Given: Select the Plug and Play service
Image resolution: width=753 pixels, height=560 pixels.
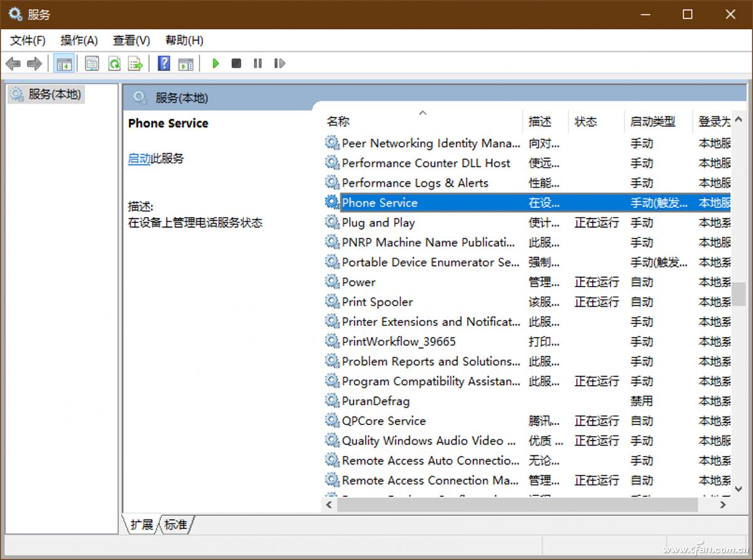Looking at the screenshot, I should coord(527,223).
